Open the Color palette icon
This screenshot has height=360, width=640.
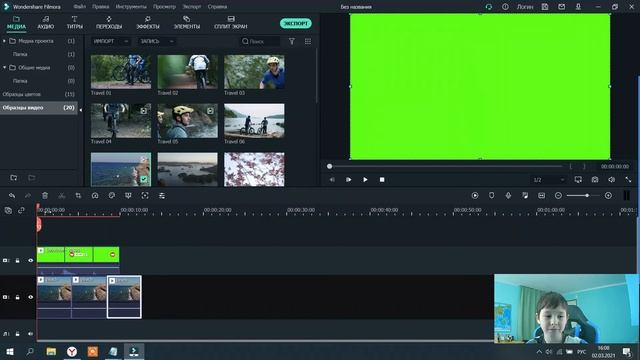coord(111,196)
